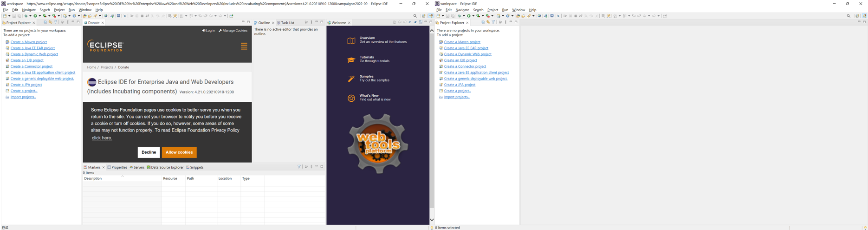This screenshot has width=868, height=230.
Task: Click the What's New star icon
Action: pos(351,98)
